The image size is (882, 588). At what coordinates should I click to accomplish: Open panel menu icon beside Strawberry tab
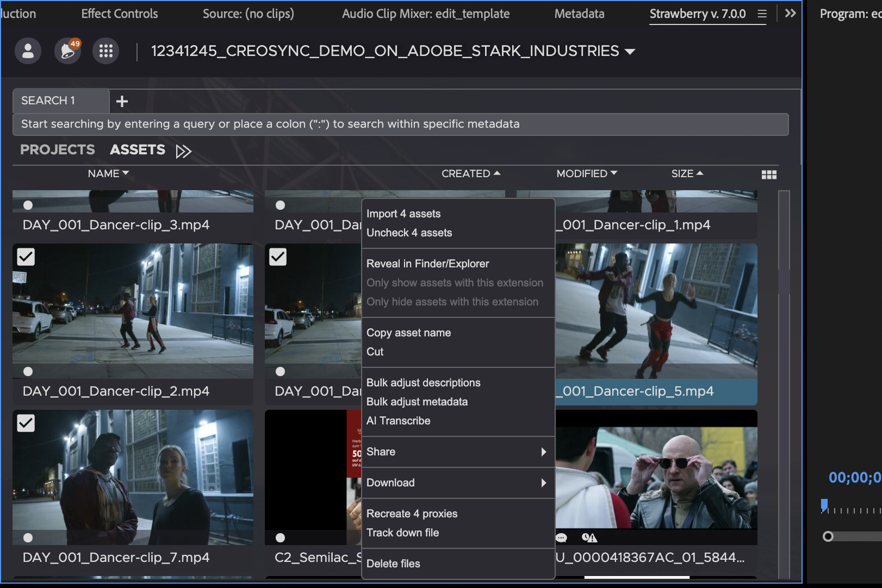(762, 14)
